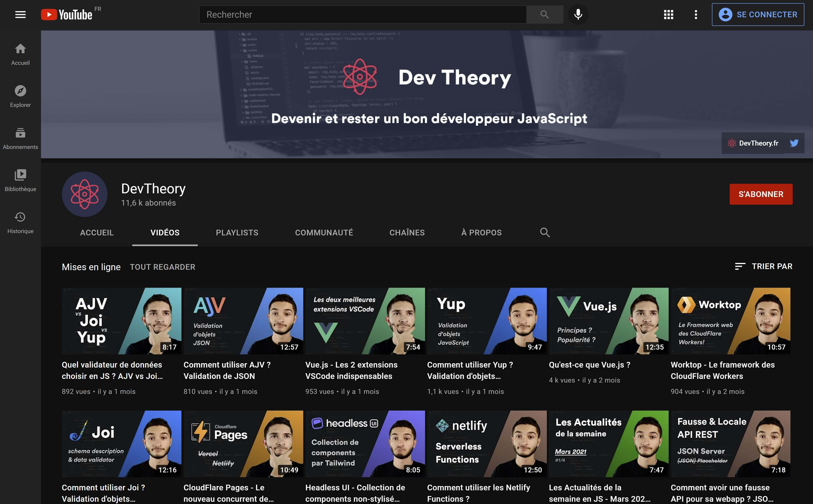Open the YouTube apps grid icon
Image resolution: width=813 pixels, height=504 pixels.
(x=668, y=14)
